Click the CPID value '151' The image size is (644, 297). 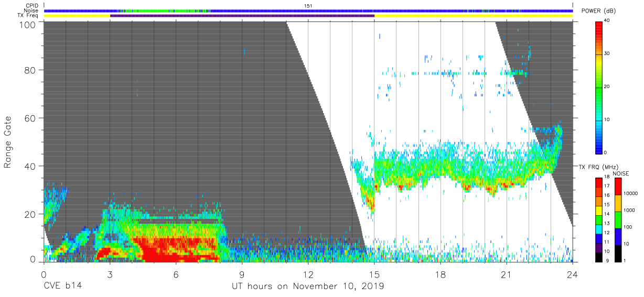pos(308,6)
